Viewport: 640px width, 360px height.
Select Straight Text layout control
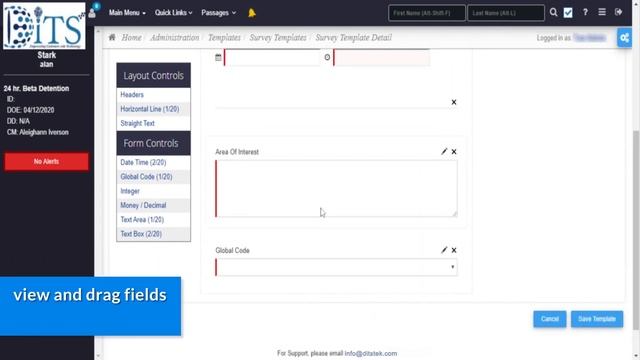(x=153, y=123)
